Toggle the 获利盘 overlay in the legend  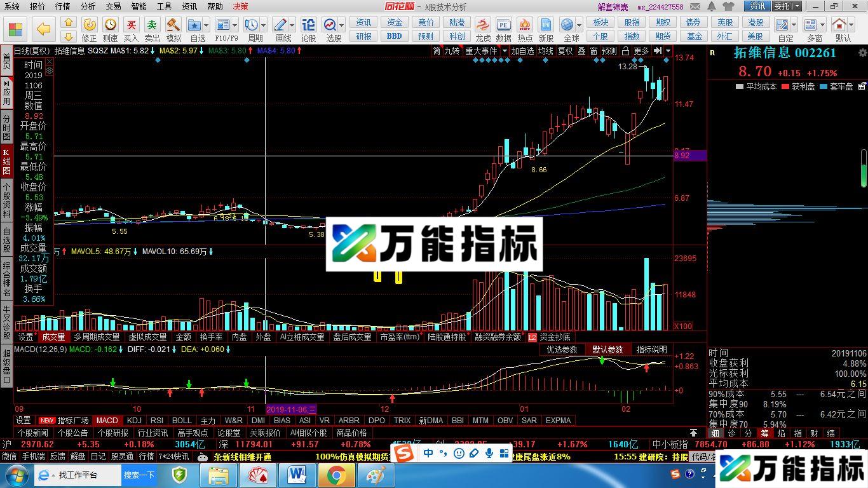(786, 86)
